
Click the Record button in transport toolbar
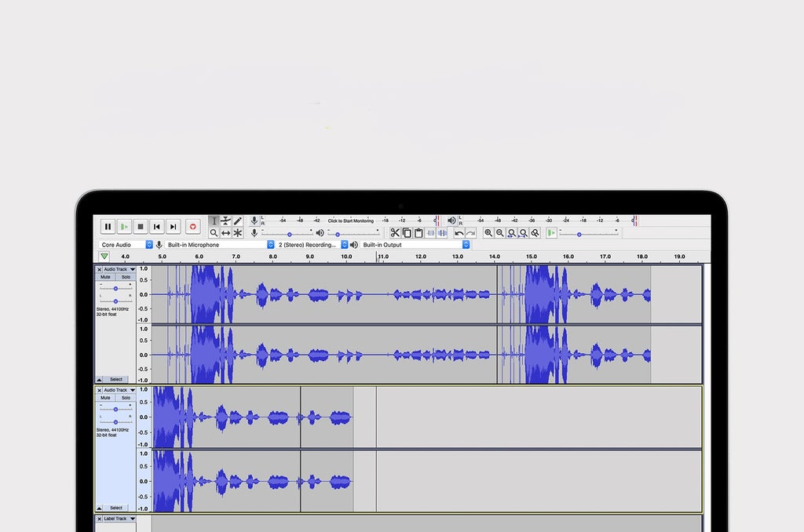192,227
